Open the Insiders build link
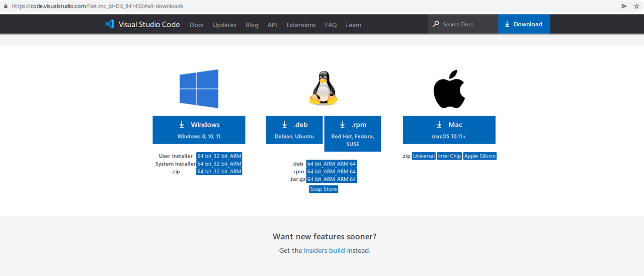Viewport: 644px width, 276px height. tap(325, 250)
